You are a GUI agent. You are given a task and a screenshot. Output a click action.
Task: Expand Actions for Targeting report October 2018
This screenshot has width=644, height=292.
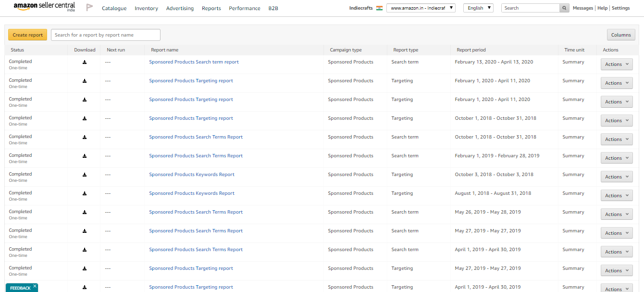(617, 121)
